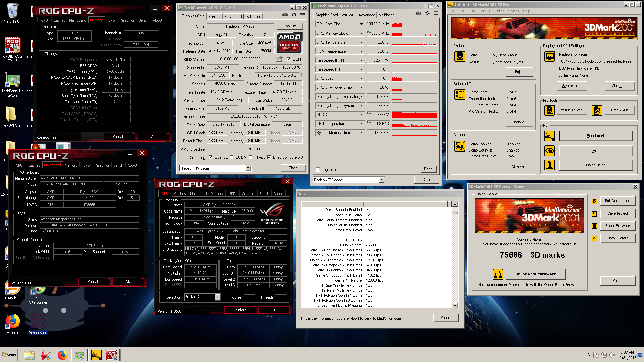Click the ResultBrowser magnifier icon in Pro Tools
This screenshot has height=362, width=644.
tap(549, 110)
